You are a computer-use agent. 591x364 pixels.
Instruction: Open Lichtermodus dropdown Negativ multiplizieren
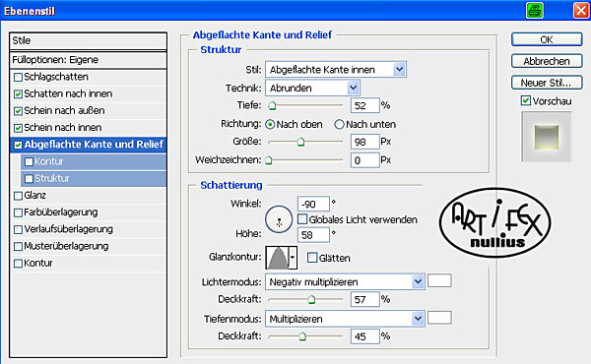[345, 282]
